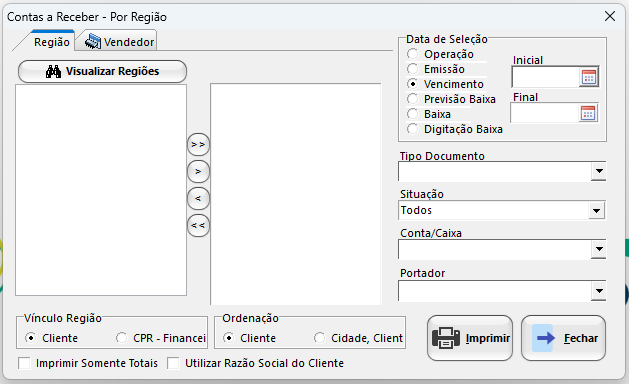The height and width of the screenshot is (384, 629).
Task: Move all regions right with >> button
Action: click(198, 144)
